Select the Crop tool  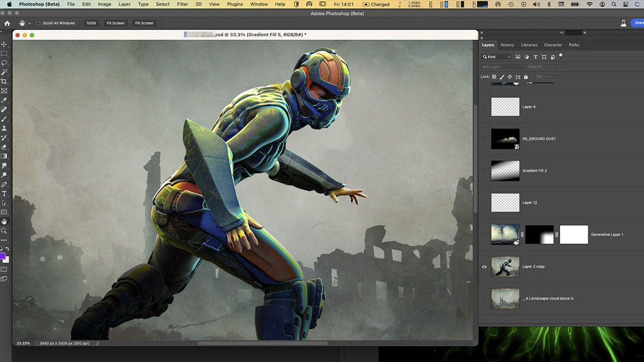tap(4, 81)
